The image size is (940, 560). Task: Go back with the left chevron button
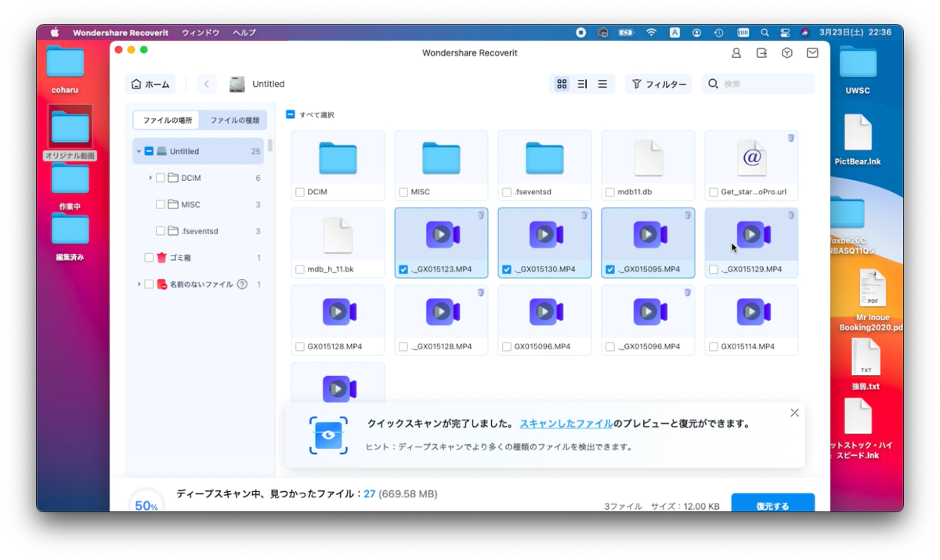207,84
